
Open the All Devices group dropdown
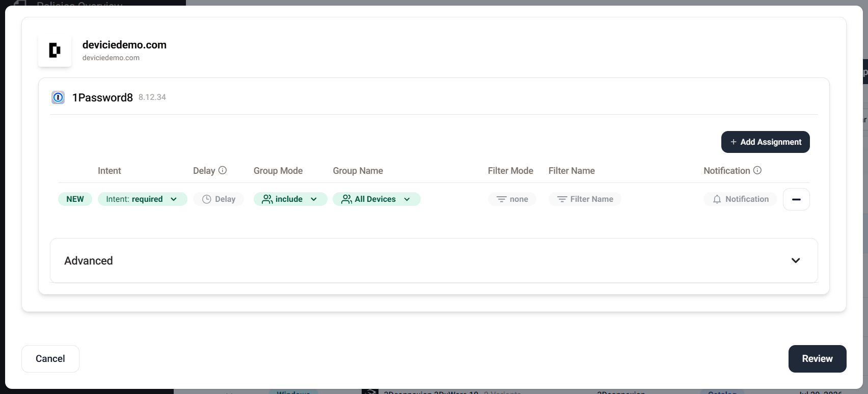click(x=376, y=199)
